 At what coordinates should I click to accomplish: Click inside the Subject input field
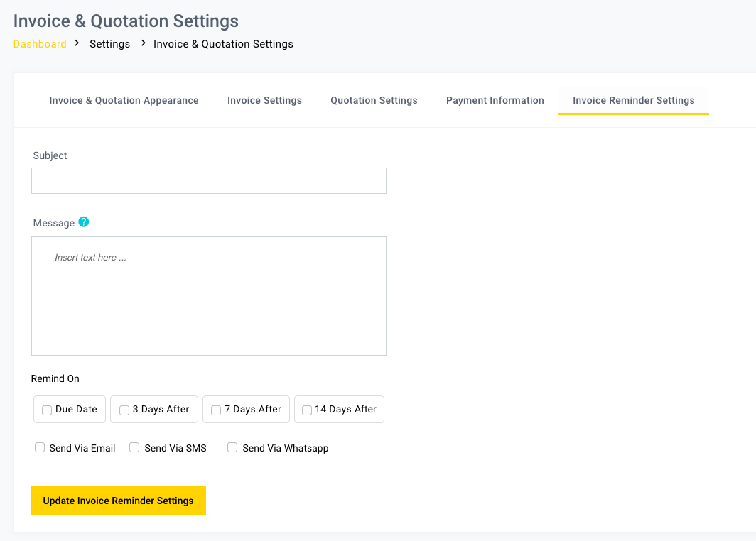(208, 180)
